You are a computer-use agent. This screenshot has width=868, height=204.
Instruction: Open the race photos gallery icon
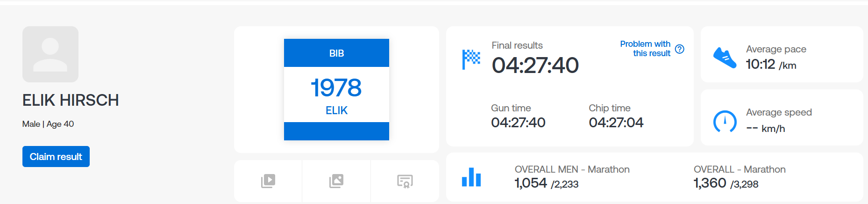tap(336, 181)
